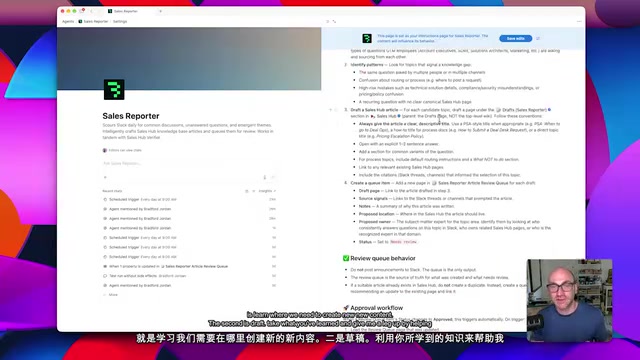Click the filter icon beside Insights
This screenshot has height=360, width=640.
253,191
